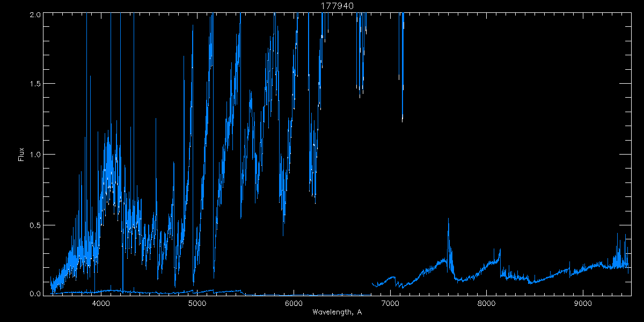644x322 pixels.
Task: Pick the 4000 wavelength tick label
Action: click(x=101, y=304)
